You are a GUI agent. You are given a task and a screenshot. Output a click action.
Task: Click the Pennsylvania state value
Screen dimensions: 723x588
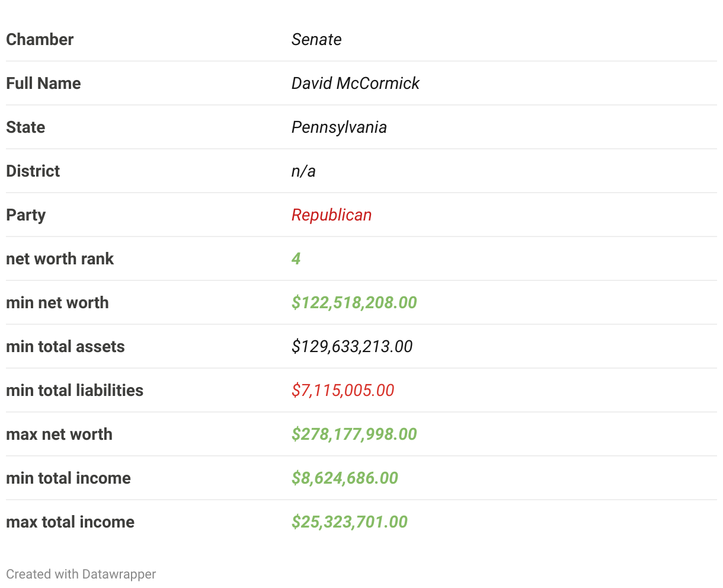(339, 127)
